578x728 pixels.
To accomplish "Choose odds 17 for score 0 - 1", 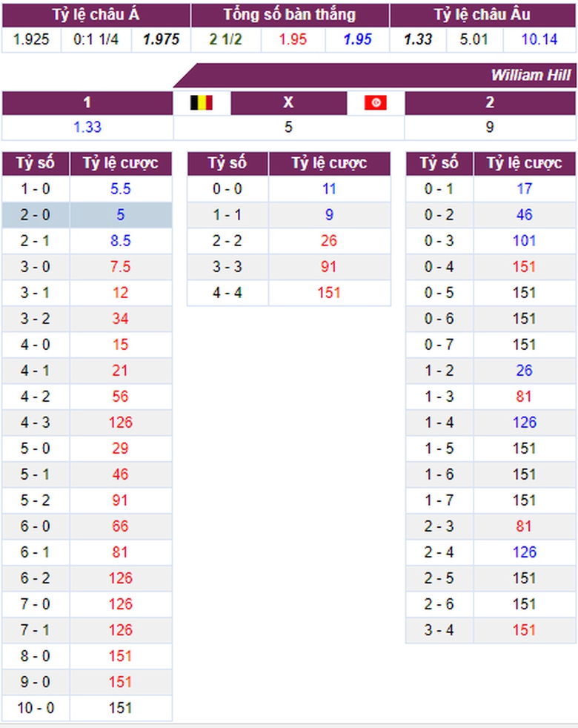I will [524, 189].
